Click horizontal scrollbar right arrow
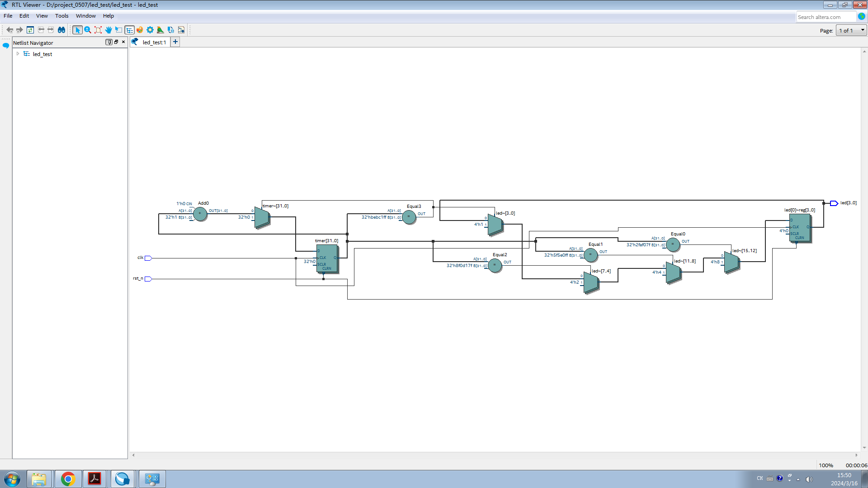 point(857,455)
